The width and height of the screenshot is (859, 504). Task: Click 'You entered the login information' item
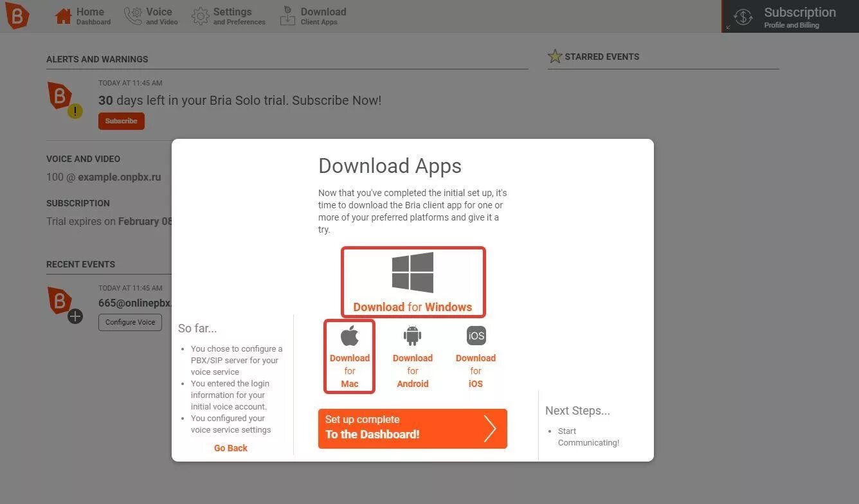pyautogui.click(x=230, y=395)
